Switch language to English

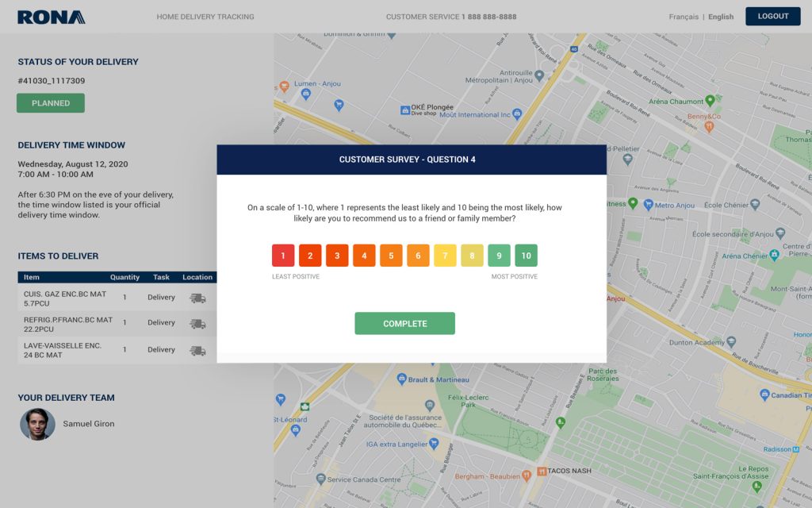coord(721,17)
